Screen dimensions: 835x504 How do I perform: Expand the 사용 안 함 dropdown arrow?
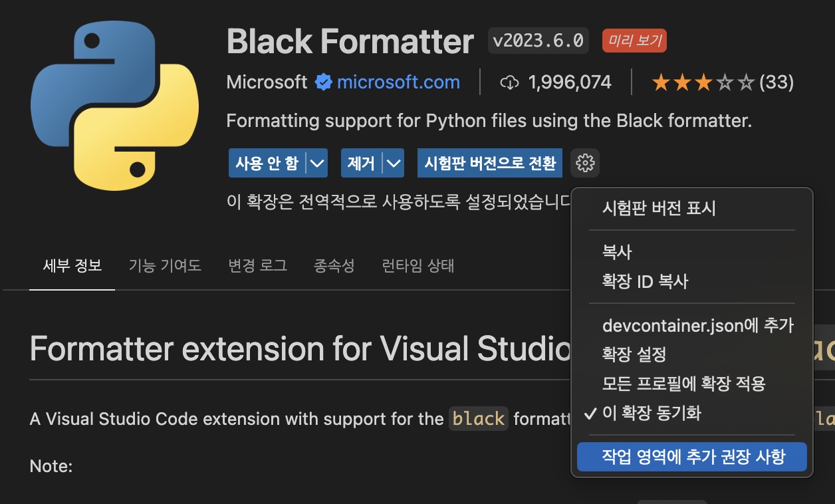point(317,163)
